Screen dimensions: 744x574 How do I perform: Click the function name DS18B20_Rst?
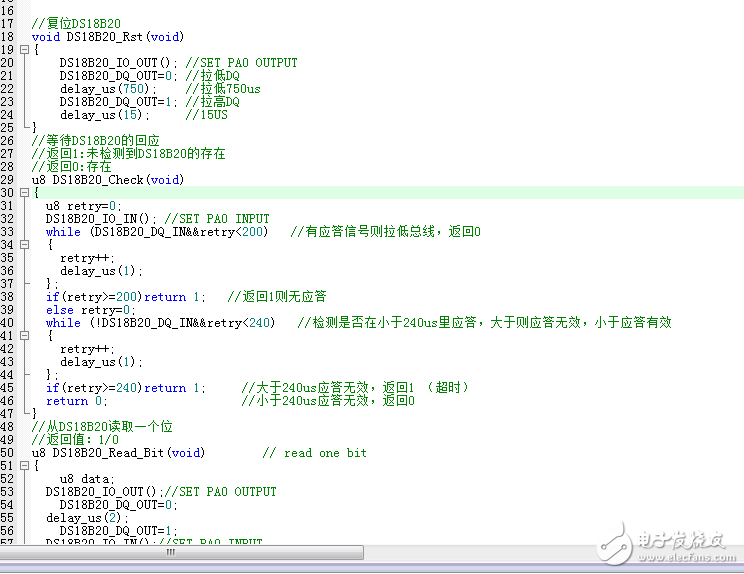[104, 37]
